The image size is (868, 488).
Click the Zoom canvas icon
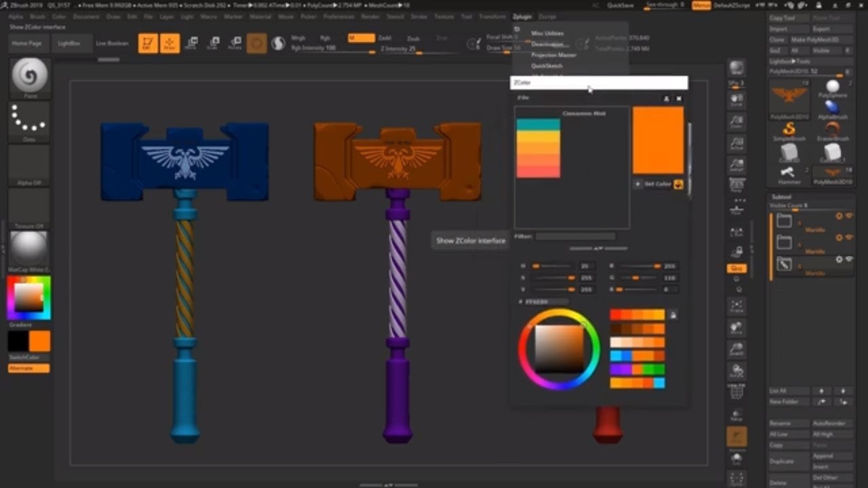pyautogui.click(x=736, y=122)
